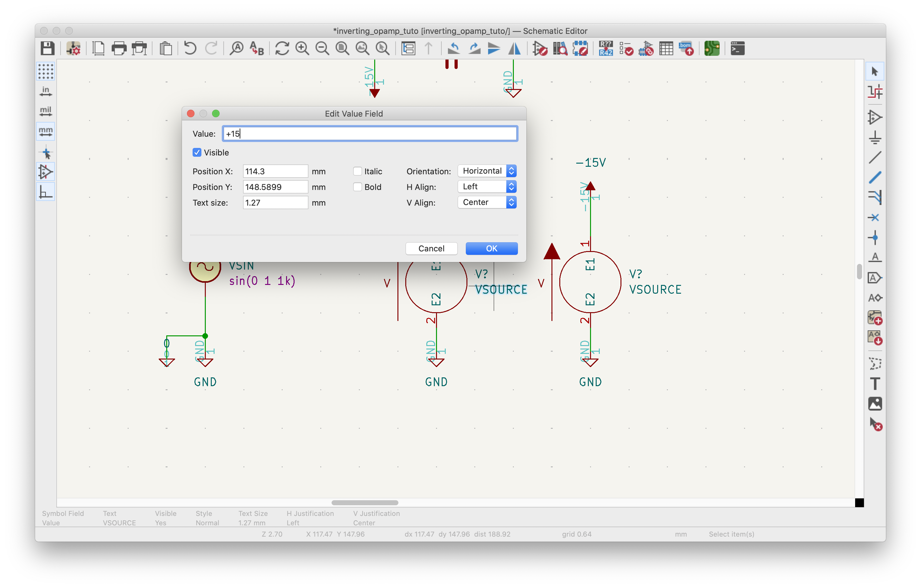The width and height of the screenshot is (921, 588).
Task: Open the H Align dropdown
Action: [487, 186]
